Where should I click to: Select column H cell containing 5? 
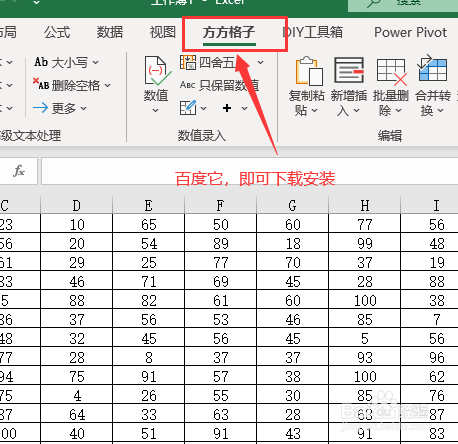365,338
